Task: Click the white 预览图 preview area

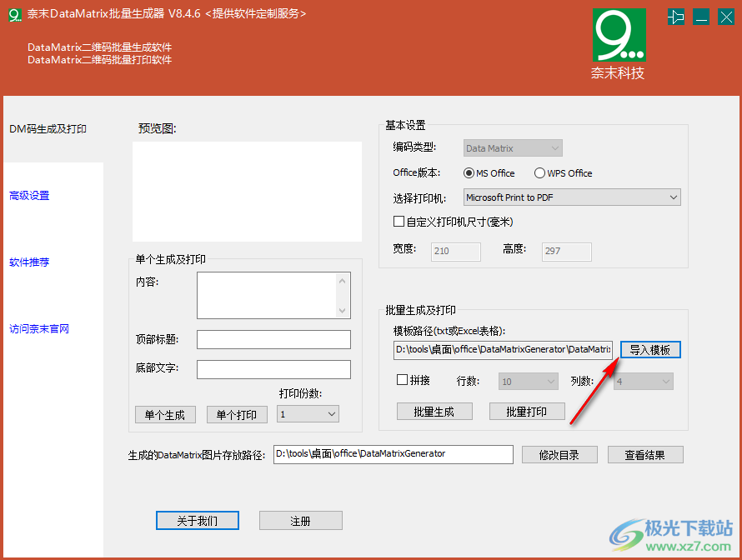Action: tap(247, 192)
